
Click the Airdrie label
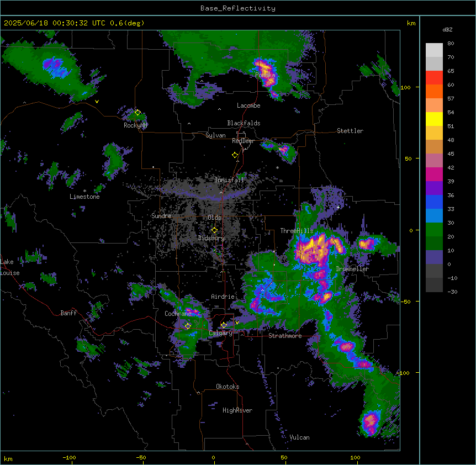pyautogui.click(x=223, y=297)
